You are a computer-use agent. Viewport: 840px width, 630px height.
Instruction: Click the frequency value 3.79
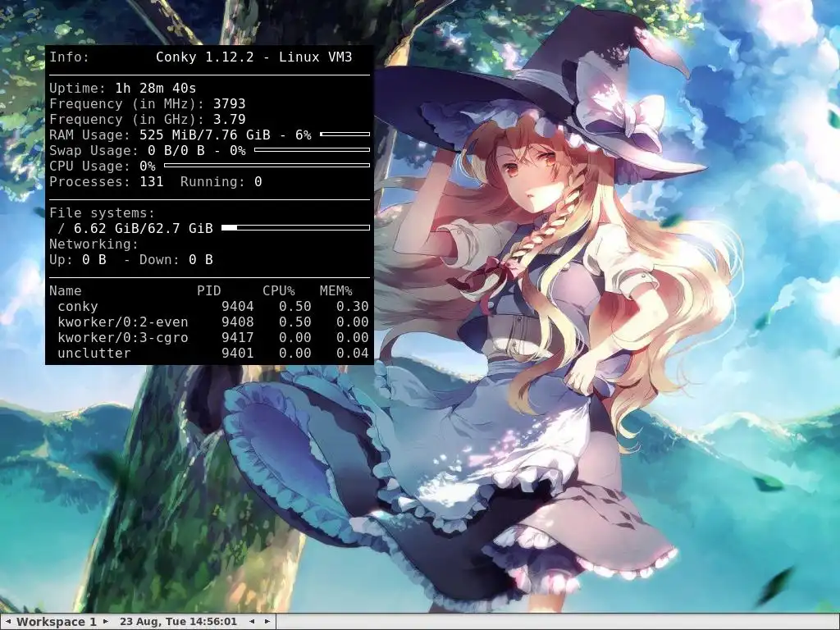tap(230, 119)
